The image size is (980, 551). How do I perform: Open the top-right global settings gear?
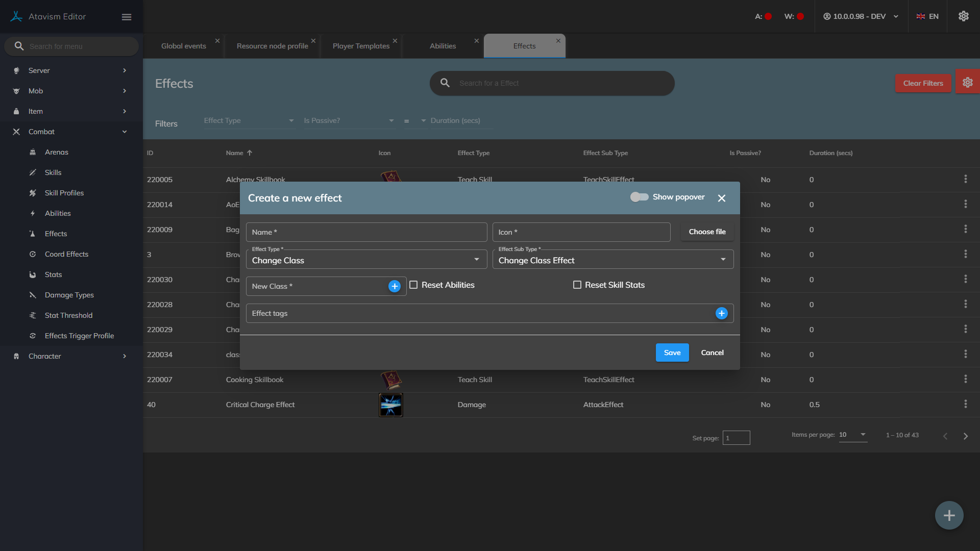pyautogui.click(x=963, y=16)
